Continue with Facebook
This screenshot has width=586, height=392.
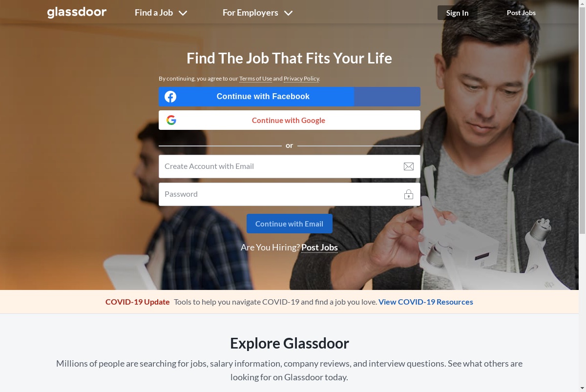tap(290, 97)
